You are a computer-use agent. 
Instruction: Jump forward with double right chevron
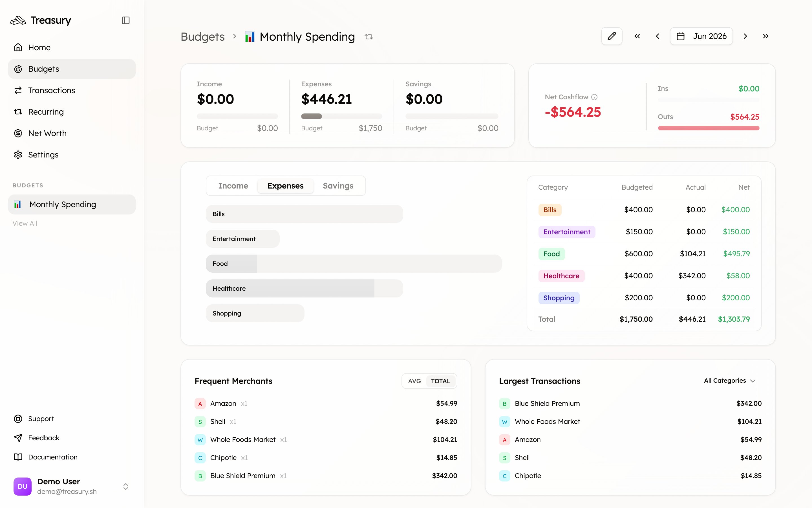(766, 36)
